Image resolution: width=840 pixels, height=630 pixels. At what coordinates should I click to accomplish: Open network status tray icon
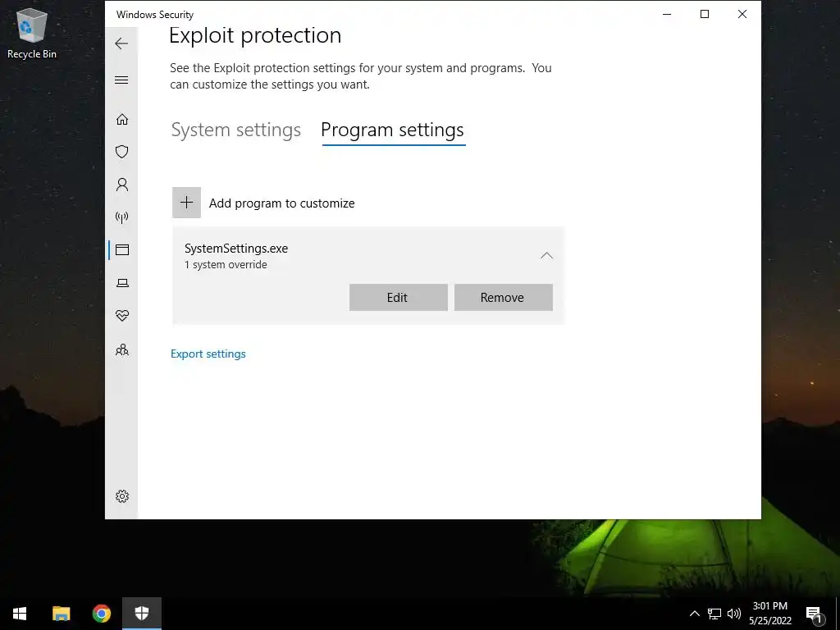[x=714, y=614]
